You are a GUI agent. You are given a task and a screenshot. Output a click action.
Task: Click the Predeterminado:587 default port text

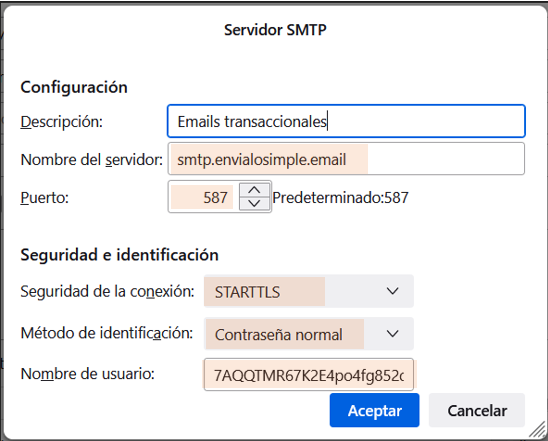click(x=340, y=198)
